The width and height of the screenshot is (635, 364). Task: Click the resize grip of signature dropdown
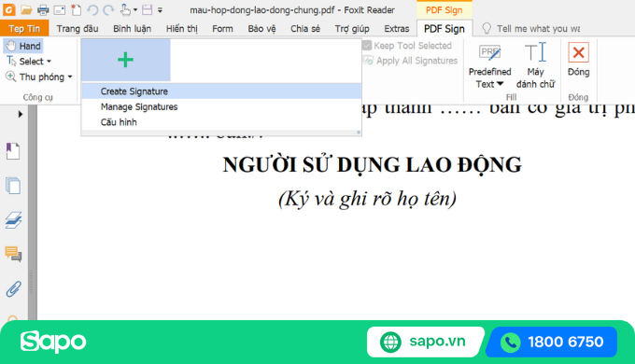(359, 132)
